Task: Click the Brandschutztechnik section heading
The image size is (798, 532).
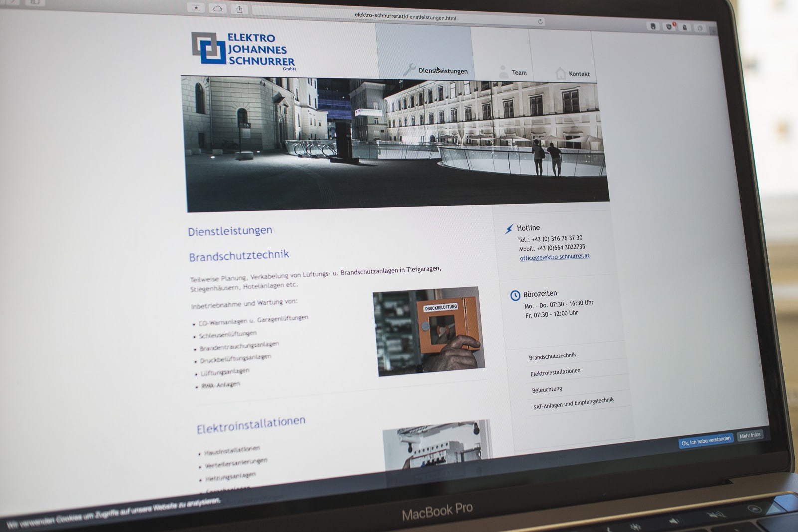Action: 239,256
